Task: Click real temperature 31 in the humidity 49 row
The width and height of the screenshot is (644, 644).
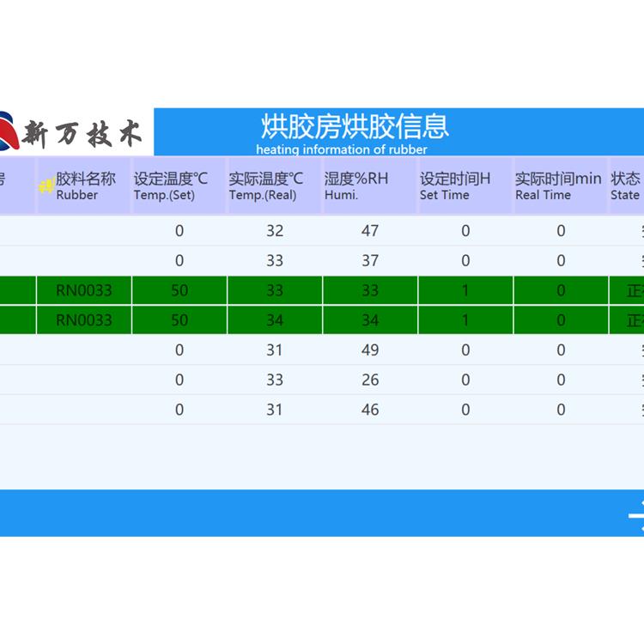Action: [x=275, y=350]
